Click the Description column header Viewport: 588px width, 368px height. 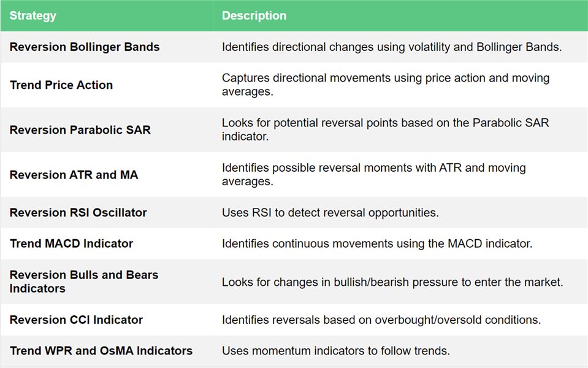pos(254,15)
